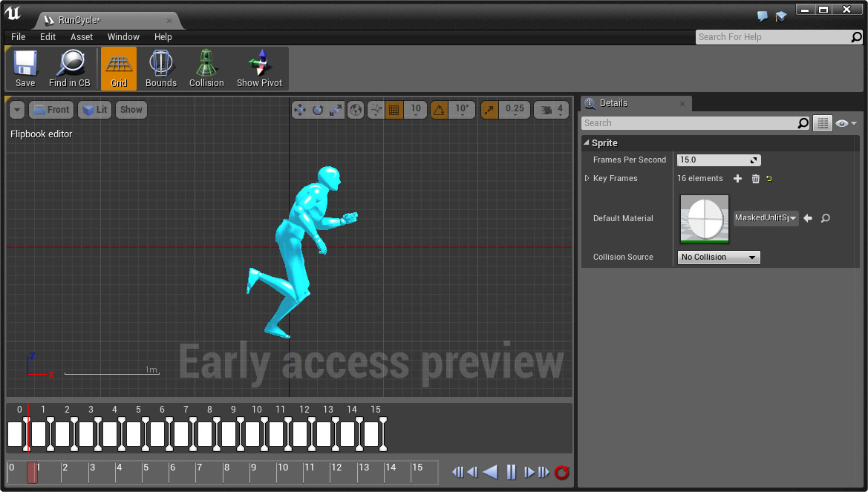
Task: Toggle rotation angle snapping
Action: [x=439, y=110]
